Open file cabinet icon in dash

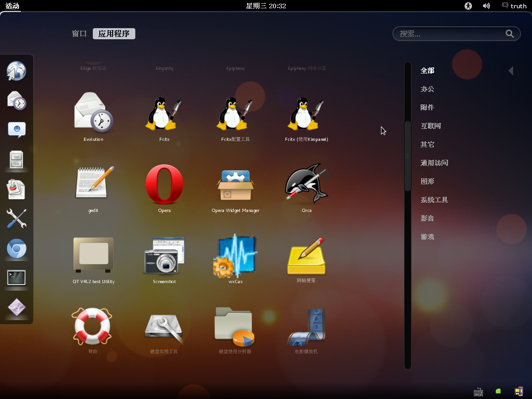[16, 159]
